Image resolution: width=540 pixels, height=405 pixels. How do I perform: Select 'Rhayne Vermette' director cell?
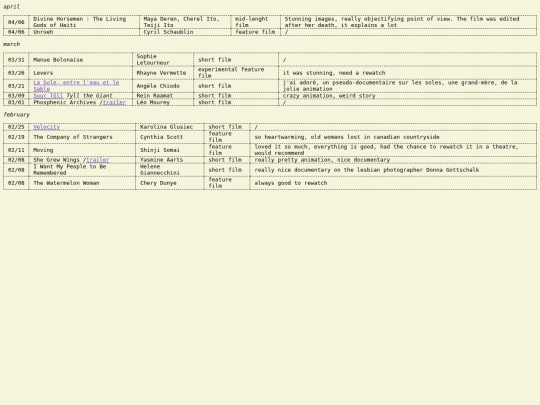tap(163, 73)
